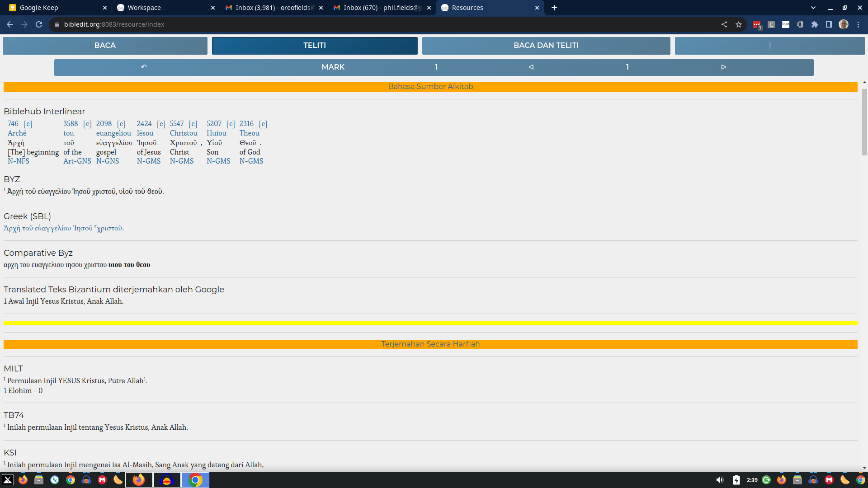
Task: Go to next verse with right triangle
Action: tap(723, 67)
